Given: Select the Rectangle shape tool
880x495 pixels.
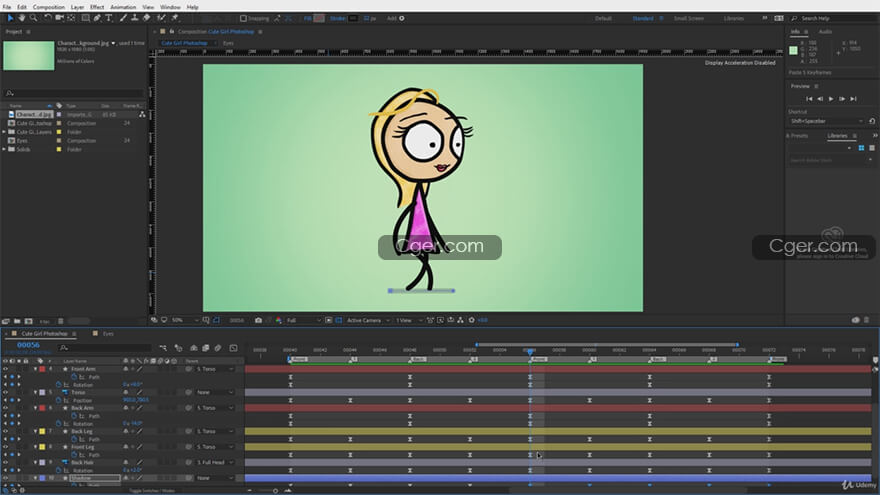Looking at the screenshot, I should 85,19.
